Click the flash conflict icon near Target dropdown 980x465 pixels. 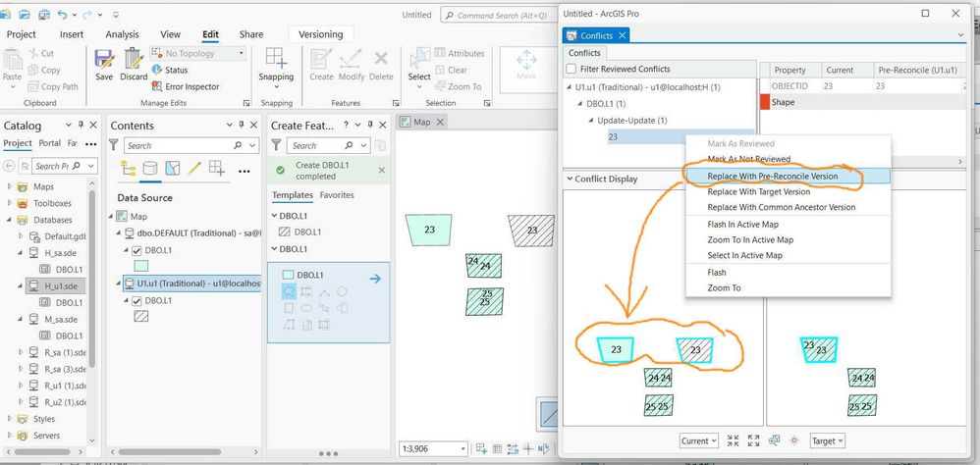click(794, 440)
